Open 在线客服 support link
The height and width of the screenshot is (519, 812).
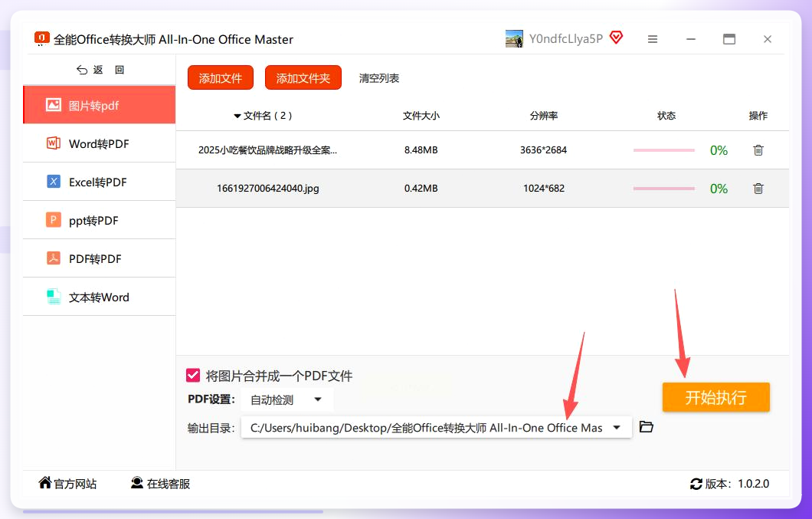point(160,483)
